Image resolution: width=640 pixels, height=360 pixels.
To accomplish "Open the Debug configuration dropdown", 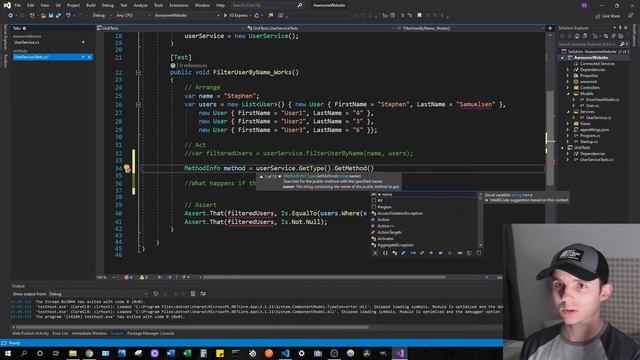I will click(102, 16).
